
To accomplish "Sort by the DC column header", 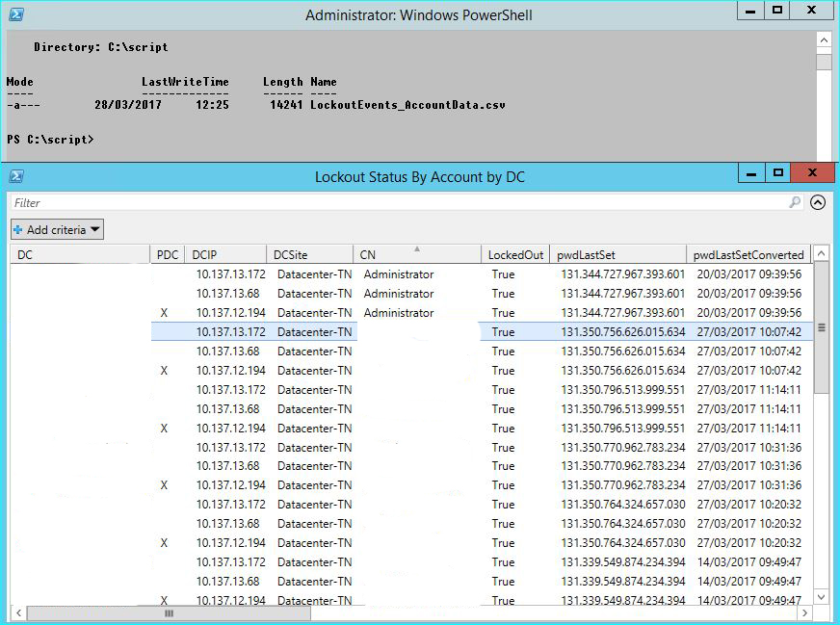I will click(80, 254).
